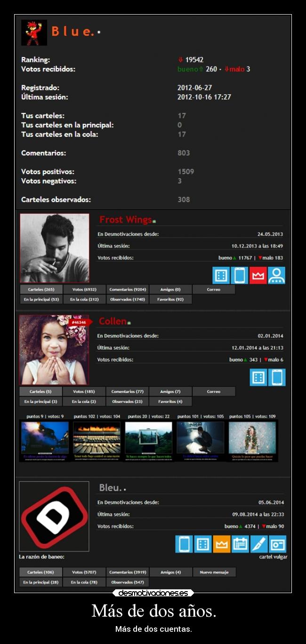This screenshot has height=644, width=306.
Task: Click the red crown badge on Frost Wings
Action: (x=258, y=275)
